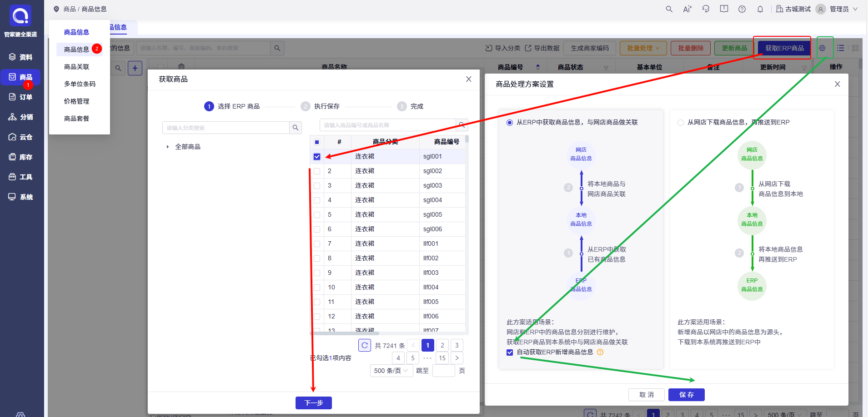
Task: Click the 请输入商品编号或商品名称 search field
Action: pyautogui.click(x=388, y=125)
